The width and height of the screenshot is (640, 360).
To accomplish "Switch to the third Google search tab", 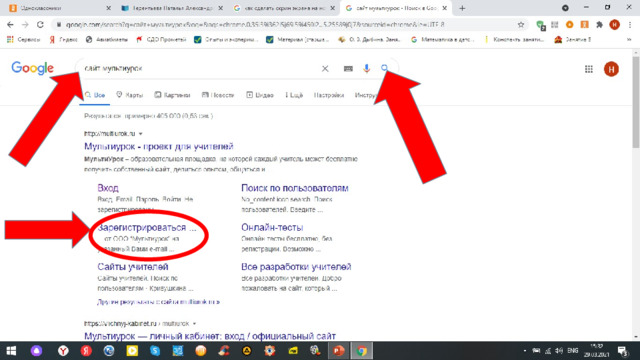I will [x=284, y=8].
